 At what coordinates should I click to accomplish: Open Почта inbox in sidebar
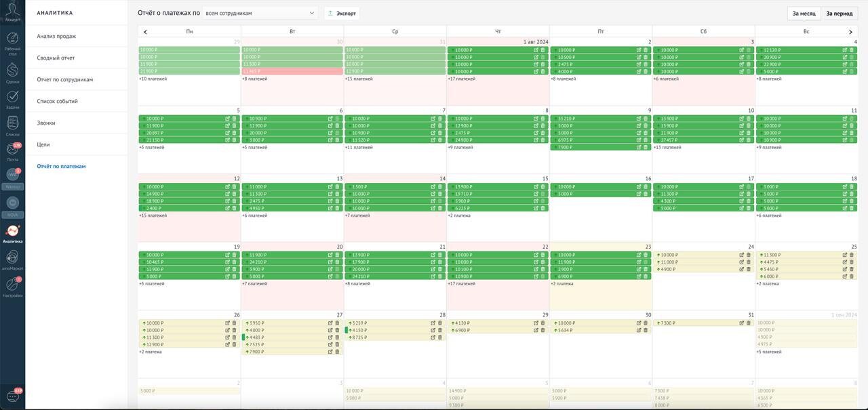pyautogui.click(x=12, y=152)
